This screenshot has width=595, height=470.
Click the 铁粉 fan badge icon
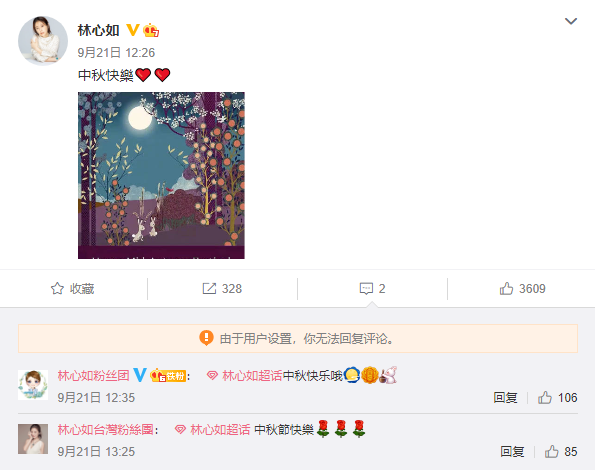pyautogui.click(x=168, y=376)
